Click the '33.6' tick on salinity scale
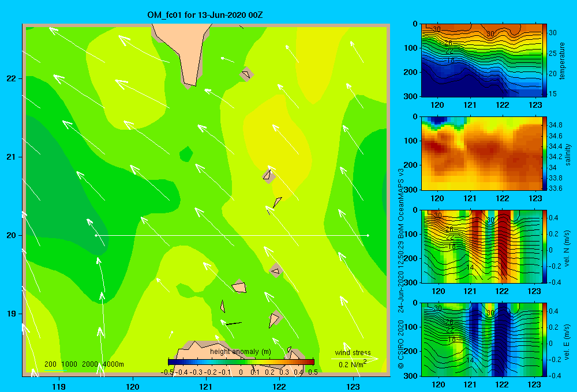Viewport: 577px width, 392px height. pyautogui.click(x=555, y=189)
